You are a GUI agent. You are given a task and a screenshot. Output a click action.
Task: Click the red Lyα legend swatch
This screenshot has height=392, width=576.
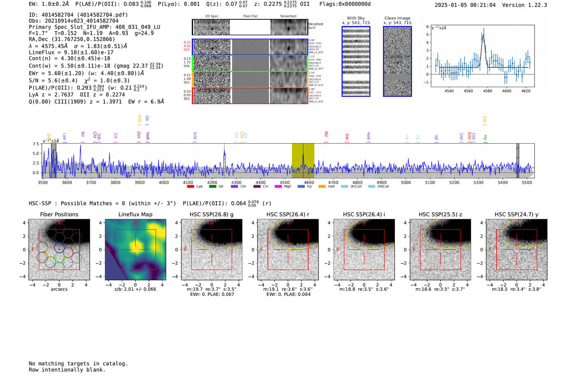click(x=190, y=186)
